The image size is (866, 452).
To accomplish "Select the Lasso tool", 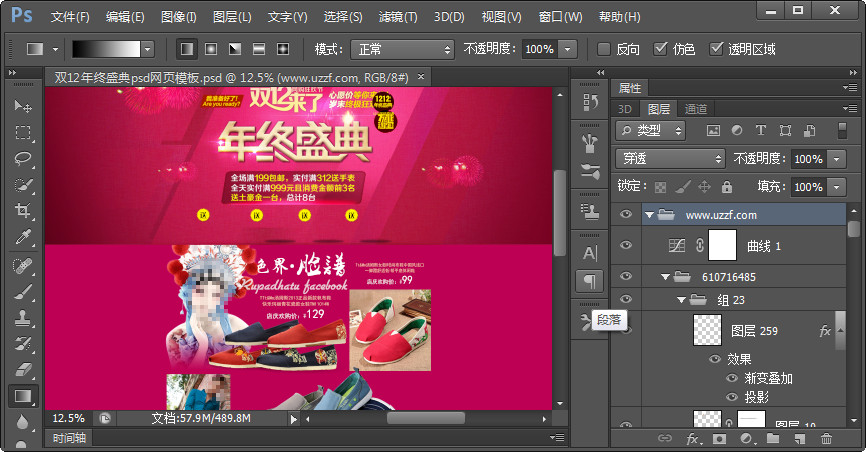I will point(23,159).
